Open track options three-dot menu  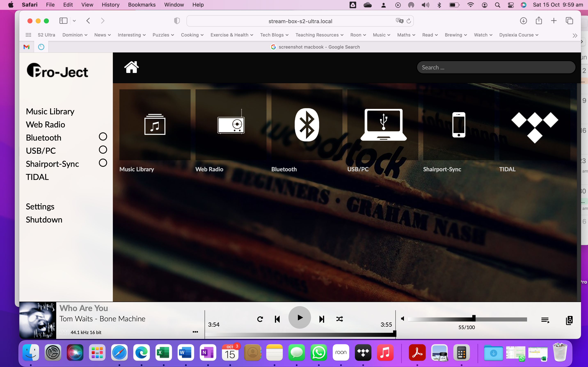point(195,332)
